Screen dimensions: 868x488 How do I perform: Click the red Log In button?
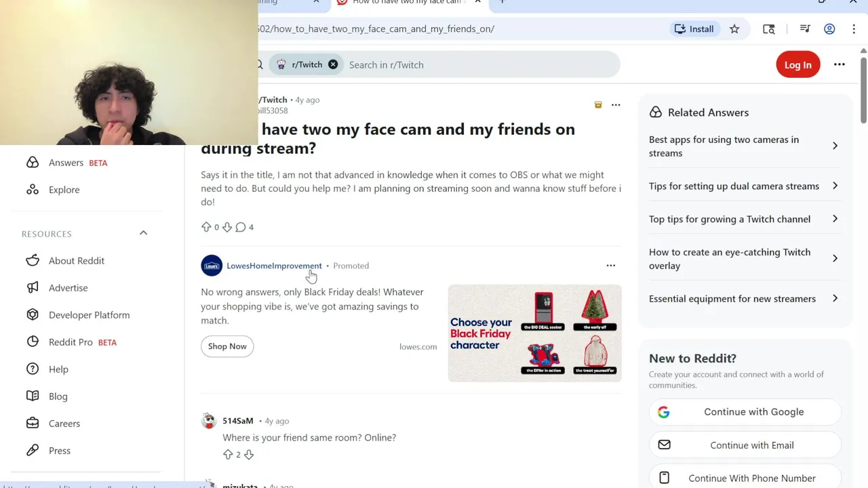pyautogui.click(x=797, y=64)
